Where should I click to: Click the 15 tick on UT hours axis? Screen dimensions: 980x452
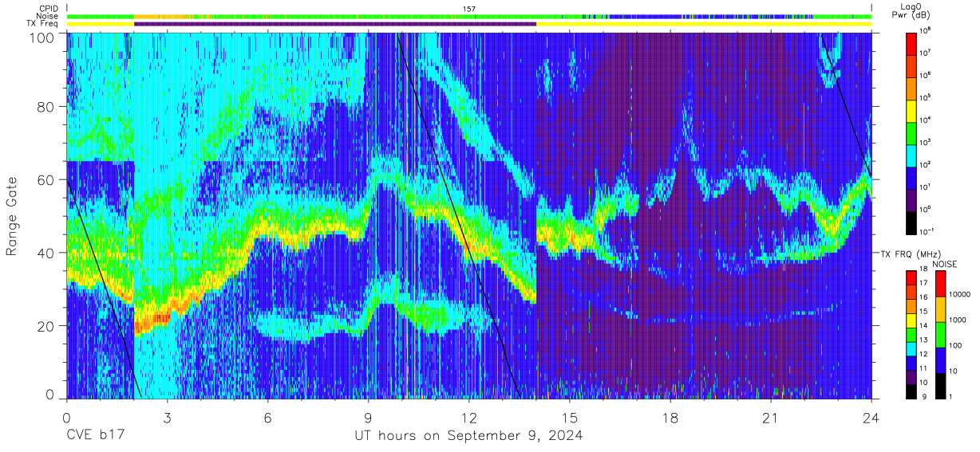pos(569,417)
